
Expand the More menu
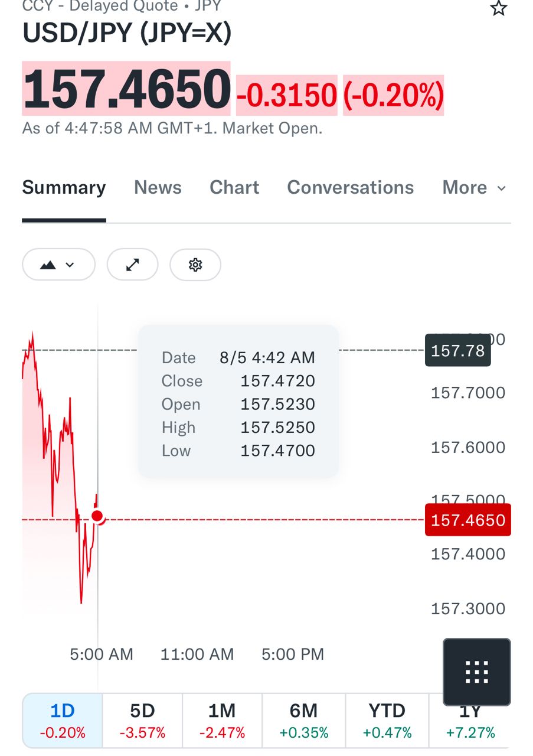[474, 187]
